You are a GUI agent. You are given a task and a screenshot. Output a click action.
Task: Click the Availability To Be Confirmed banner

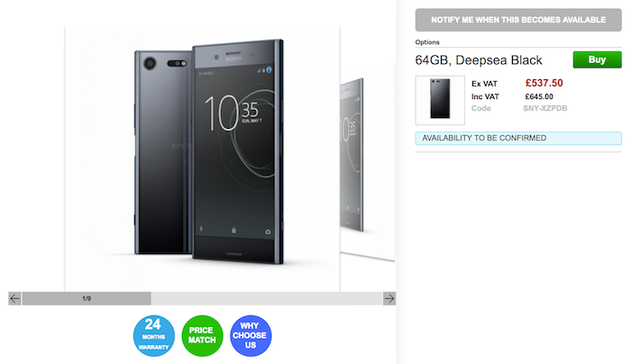[x=518, y=138]
